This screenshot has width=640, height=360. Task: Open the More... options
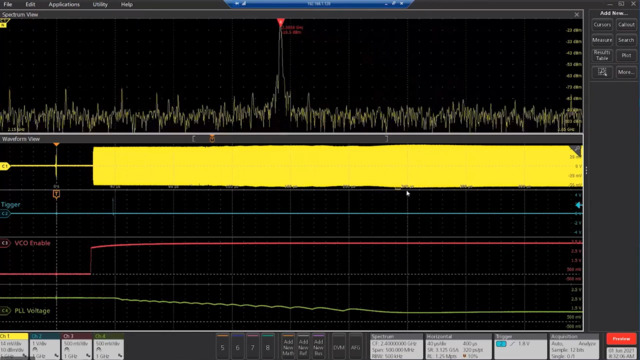pos(626,72)
